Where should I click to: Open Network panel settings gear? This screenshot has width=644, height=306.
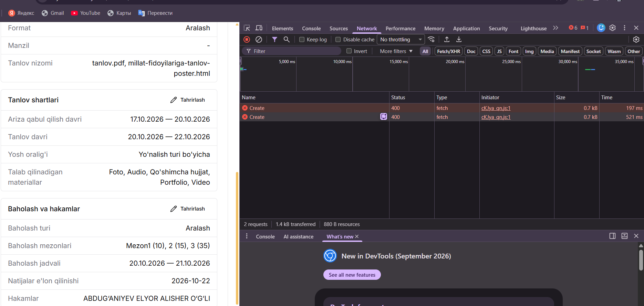tap(636, 39)
